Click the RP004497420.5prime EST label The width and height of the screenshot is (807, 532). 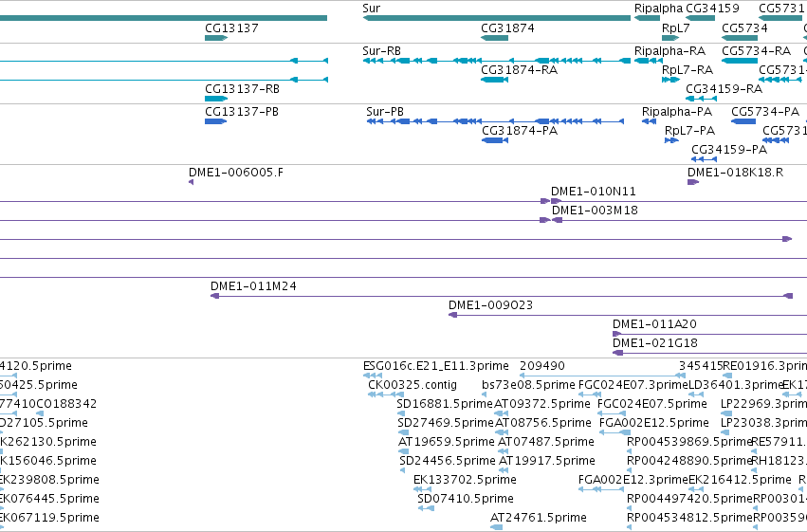pyautogui.click(x=689, y=499)
